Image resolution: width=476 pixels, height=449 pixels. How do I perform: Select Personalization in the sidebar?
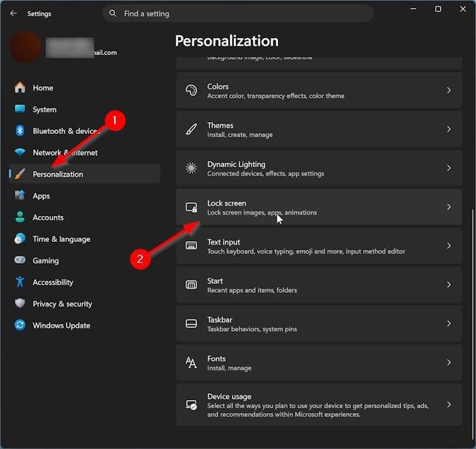pyautogui.click(x=85, y=175)
